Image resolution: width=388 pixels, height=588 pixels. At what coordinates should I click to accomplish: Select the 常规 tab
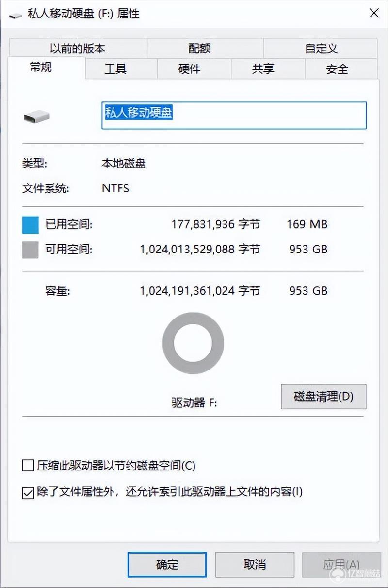coord(41,67)
